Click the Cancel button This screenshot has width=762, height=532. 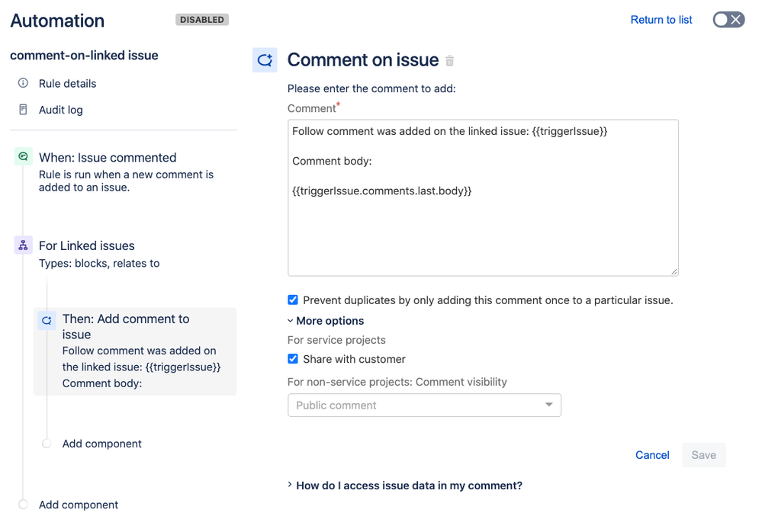[x=652, y=455]
